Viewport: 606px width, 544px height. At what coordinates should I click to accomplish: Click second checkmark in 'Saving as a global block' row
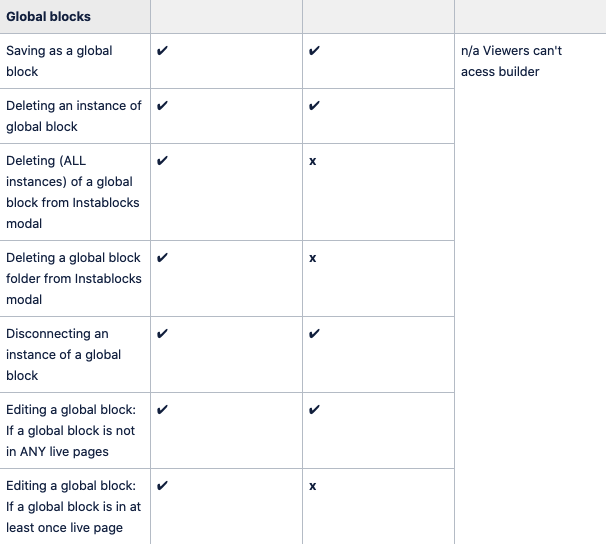pyautogui.click(x=314, y=51)
